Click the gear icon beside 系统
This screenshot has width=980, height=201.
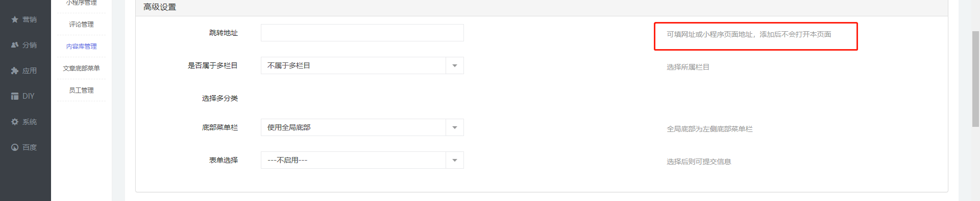tap(15, 122)
